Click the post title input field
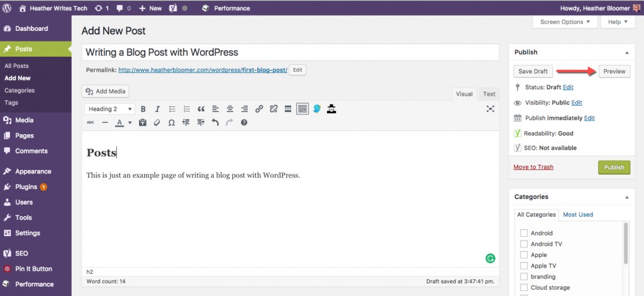The height and width of the screenshot is (296, 644). (x=291, y=53)
